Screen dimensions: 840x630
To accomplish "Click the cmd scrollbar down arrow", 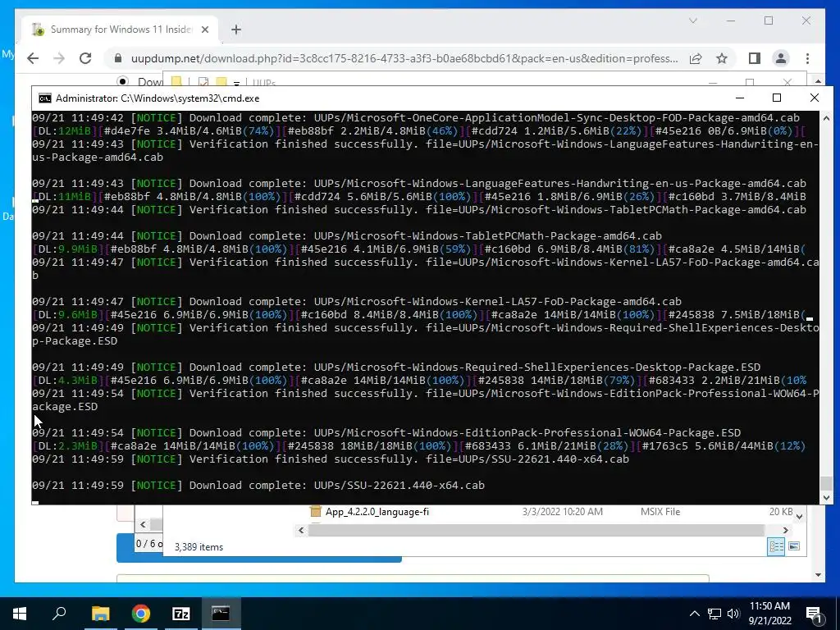I will pyautogui.click(x=826, y=497).
